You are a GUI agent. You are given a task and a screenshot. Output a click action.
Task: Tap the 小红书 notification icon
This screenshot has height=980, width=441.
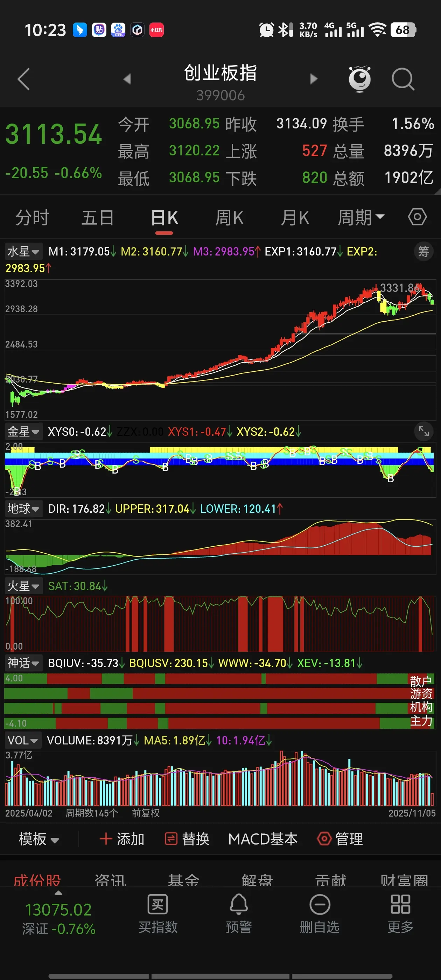156,30
